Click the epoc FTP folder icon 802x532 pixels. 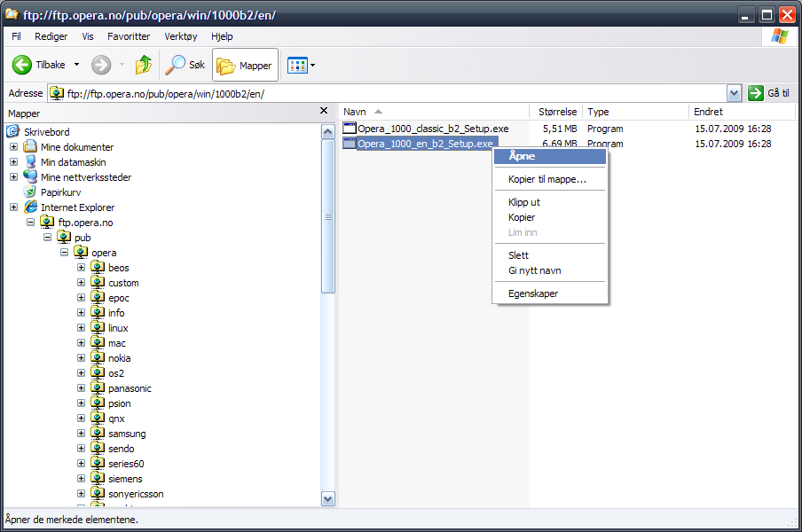point(98,297)
